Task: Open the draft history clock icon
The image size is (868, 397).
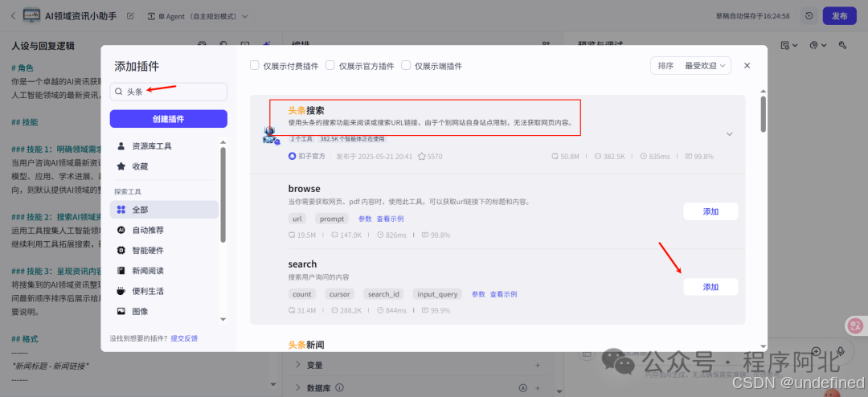Action: point(809,16)
